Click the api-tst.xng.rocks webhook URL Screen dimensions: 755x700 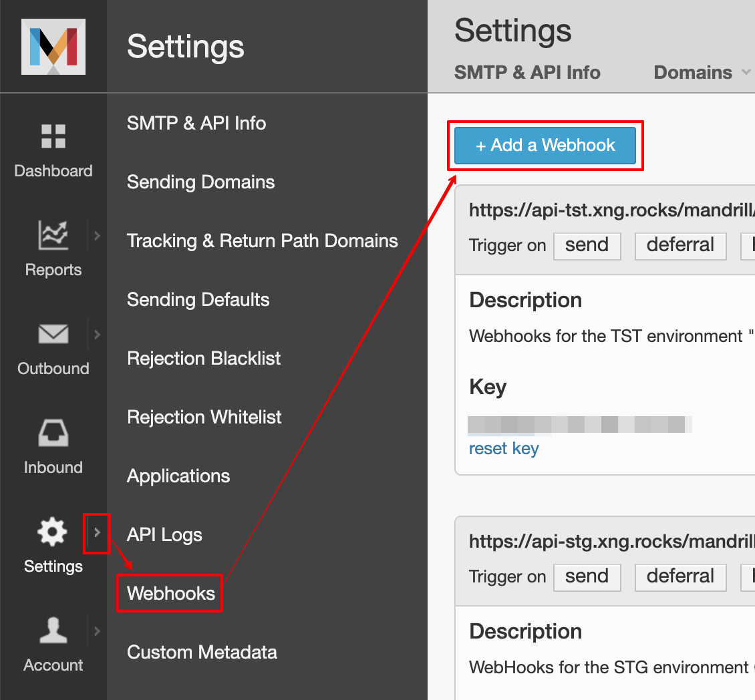coord(611,210)
